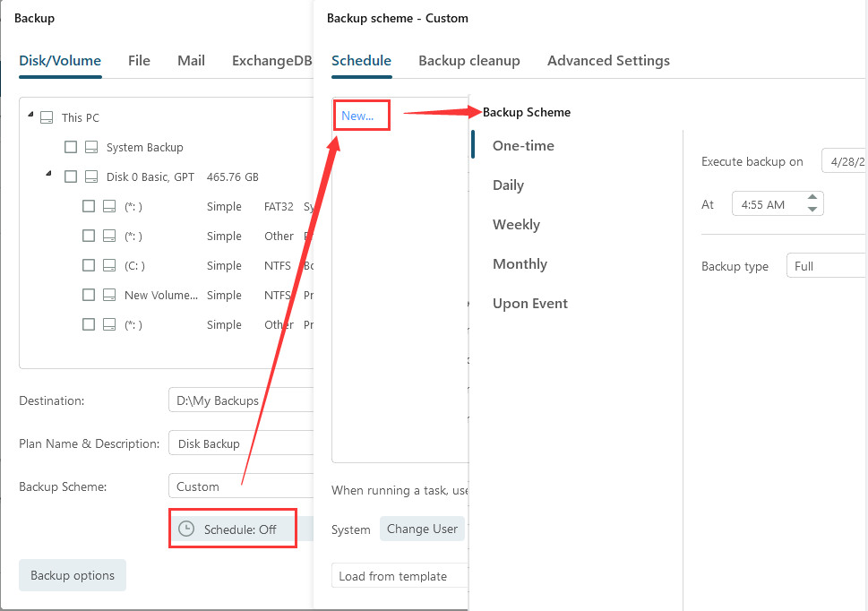Click the System Backup drive icon
Image resolution: width=868 pixels, height=611 pixels.
coord(91,147)
